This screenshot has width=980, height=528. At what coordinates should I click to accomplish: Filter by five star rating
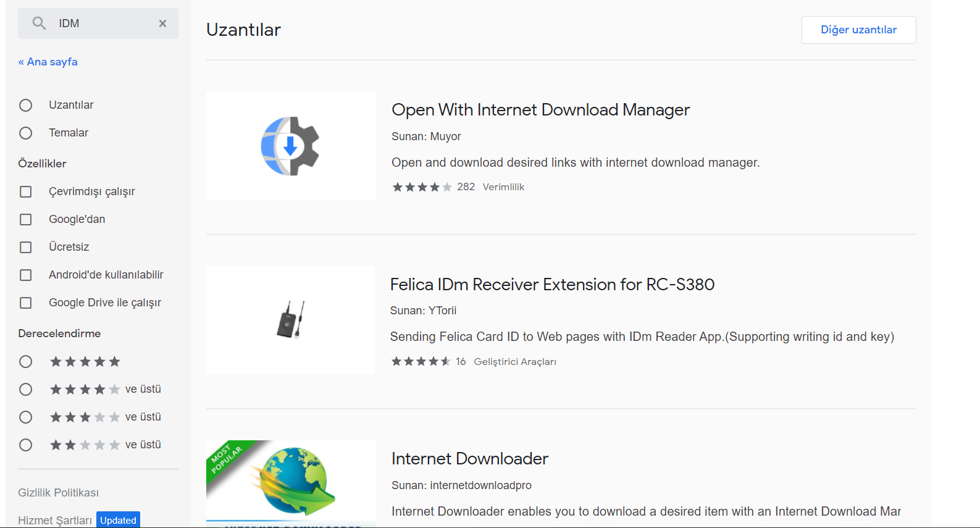(26, 361)
